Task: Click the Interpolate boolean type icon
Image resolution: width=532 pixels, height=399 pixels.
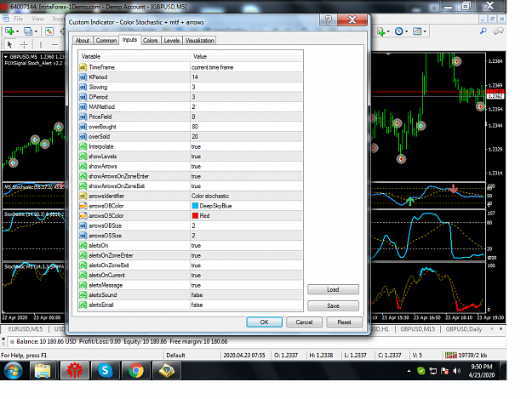Action: [x=83, y=146]
